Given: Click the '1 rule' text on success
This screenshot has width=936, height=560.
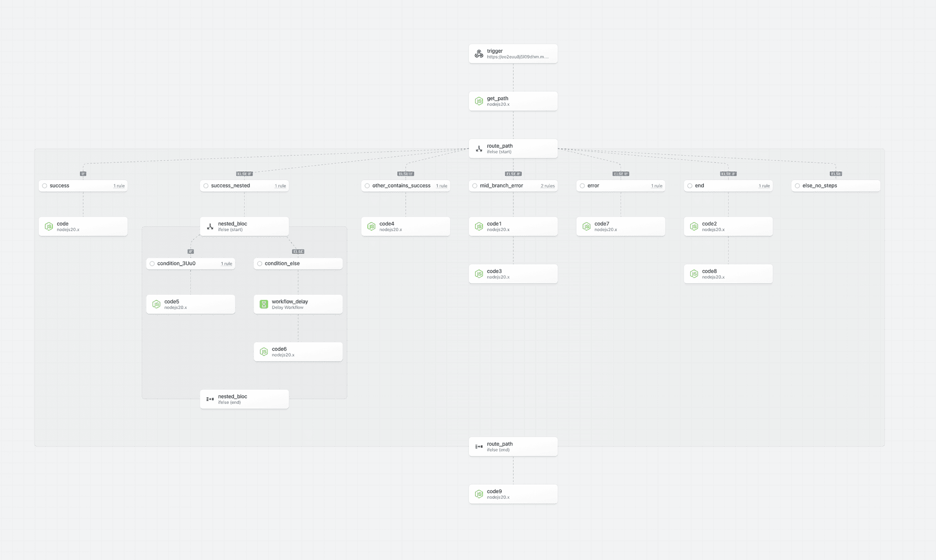Looking at the screenshot, I should click(x=119, y=186).
